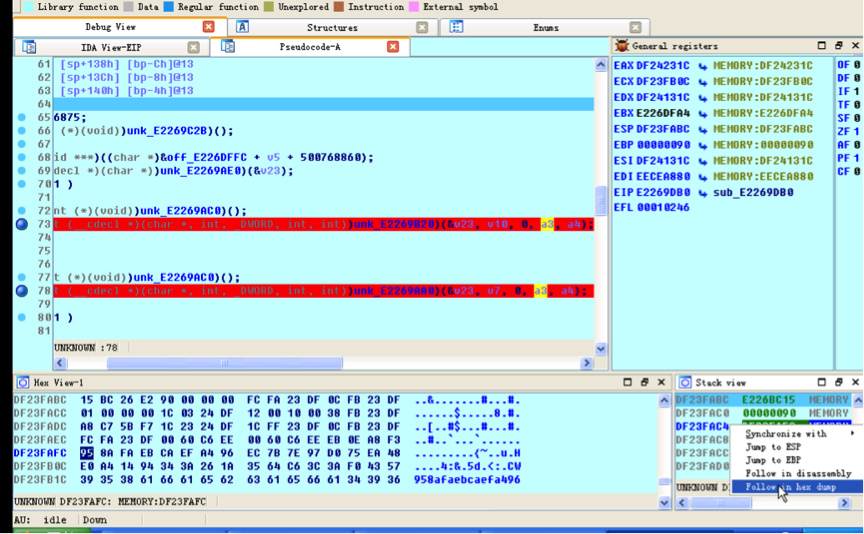The image size is (864, 534).
Task: Click the pseudocode horizontal scrollbar thumb
Action: point(225,363)
